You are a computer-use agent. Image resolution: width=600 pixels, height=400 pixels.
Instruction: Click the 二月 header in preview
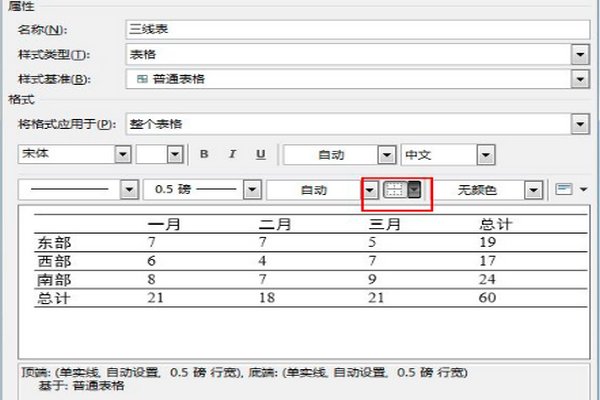tap(275, 224)
